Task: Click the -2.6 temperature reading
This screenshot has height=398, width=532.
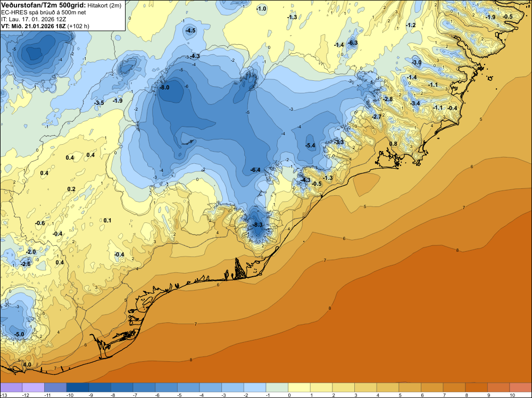Action: [26, 264]
